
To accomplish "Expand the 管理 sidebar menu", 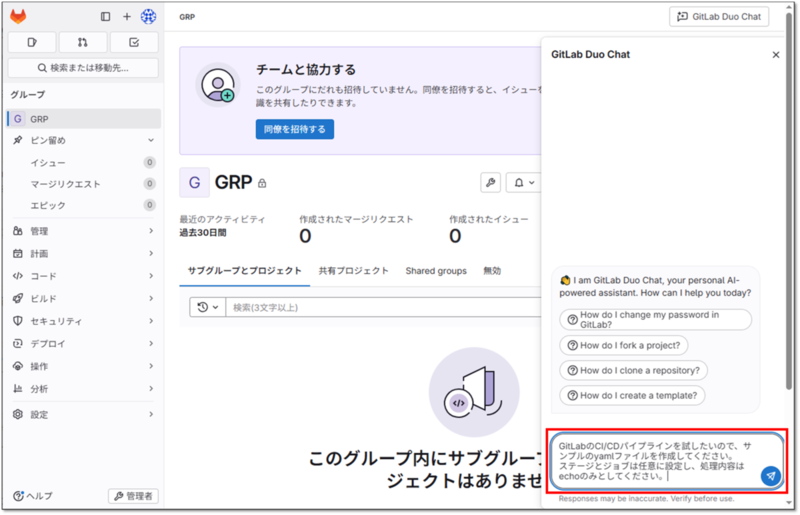I will pyautogui.click(x=84, y=231).
